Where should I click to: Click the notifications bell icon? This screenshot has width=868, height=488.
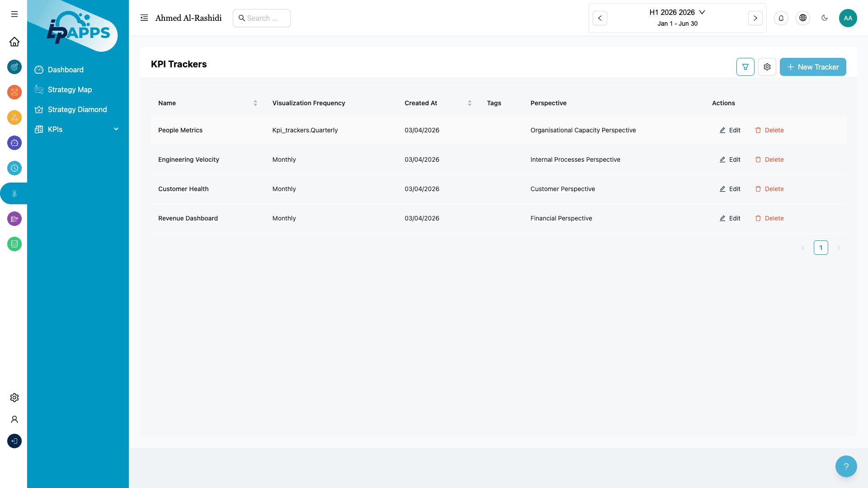click(781, 18)
